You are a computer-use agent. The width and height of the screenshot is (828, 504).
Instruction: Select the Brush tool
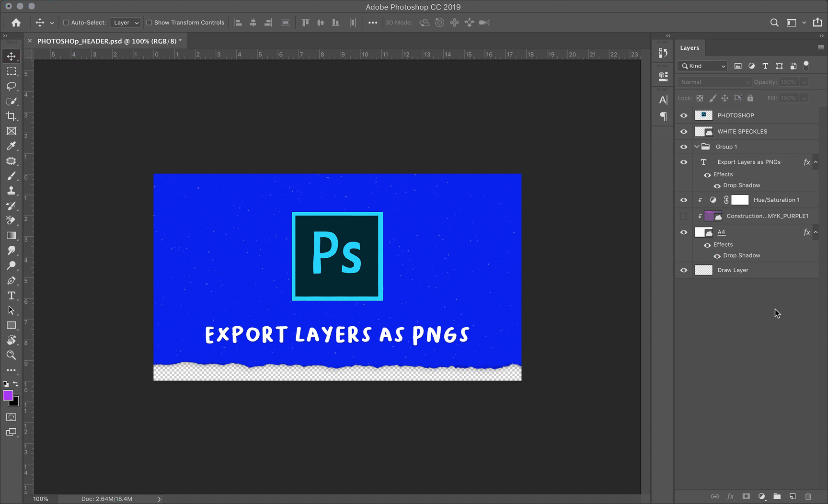pos(11,176)
